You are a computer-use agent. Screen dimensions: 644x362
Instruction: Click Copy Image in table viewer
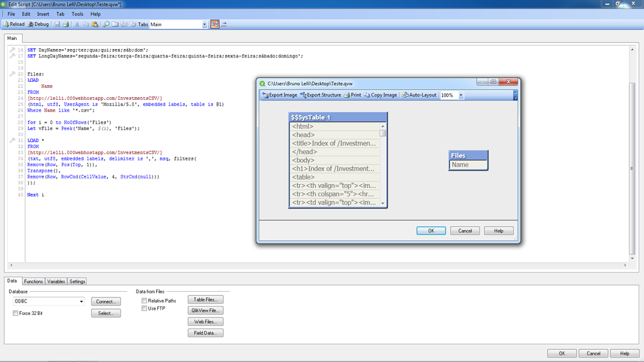tap(380, 95)
